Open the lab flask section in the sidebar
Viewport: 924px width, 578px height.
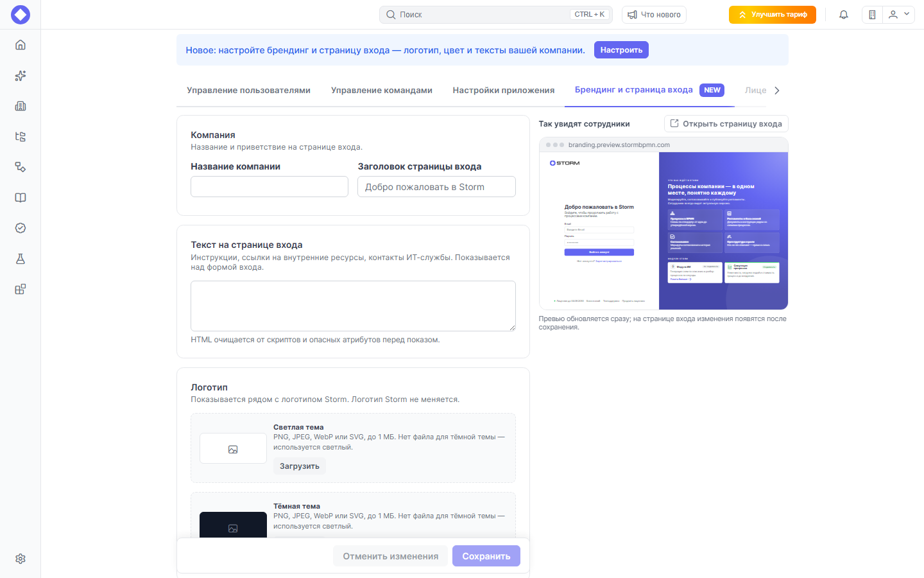[21, 259]
